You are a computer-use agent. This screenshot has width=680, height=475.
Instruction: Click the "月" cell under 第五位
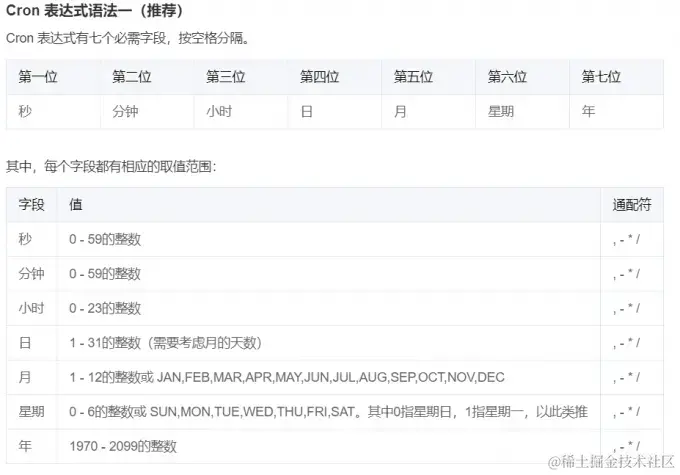point(428,111)
